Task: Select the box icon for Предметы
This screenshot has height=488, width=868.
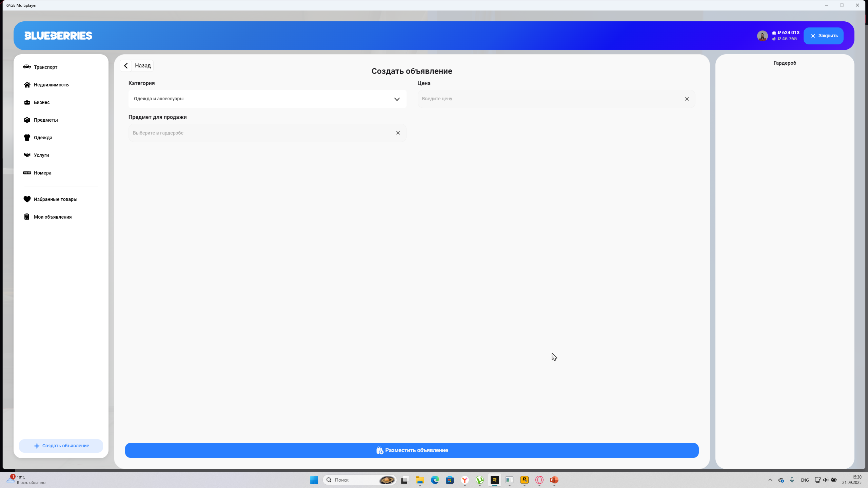Action: (27, 120)
